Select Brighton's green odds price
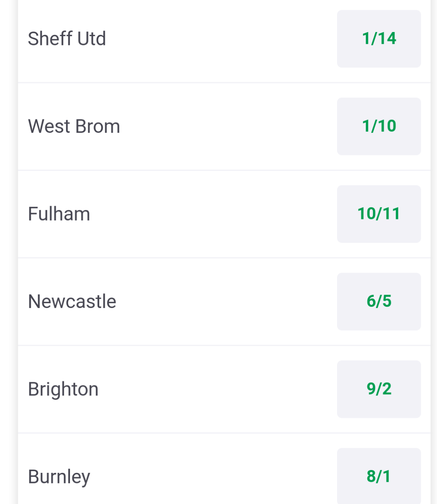Image resolution: width=437 pixels, height=504 pixels. tap(379, 389)
